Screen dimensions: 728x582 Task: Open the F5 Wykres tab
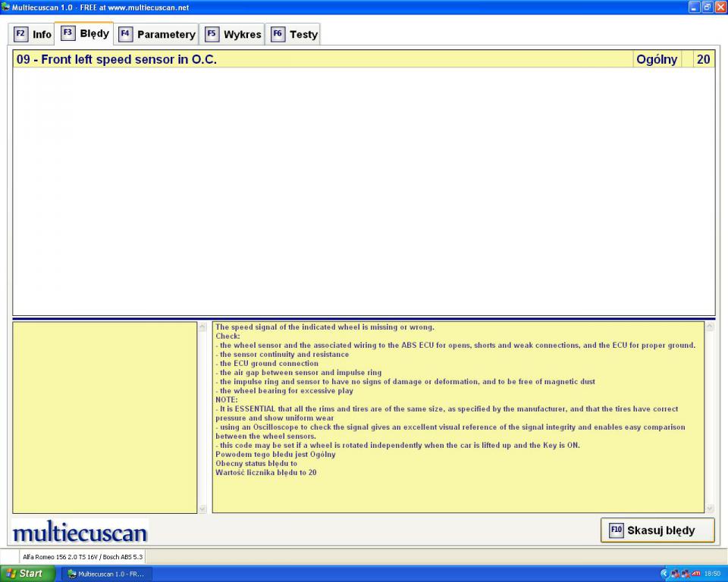(x=232, y=34)
